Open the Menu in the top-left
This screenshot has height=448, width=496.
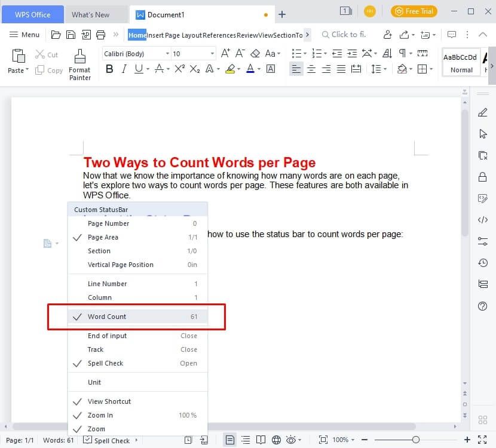(24, 35)
